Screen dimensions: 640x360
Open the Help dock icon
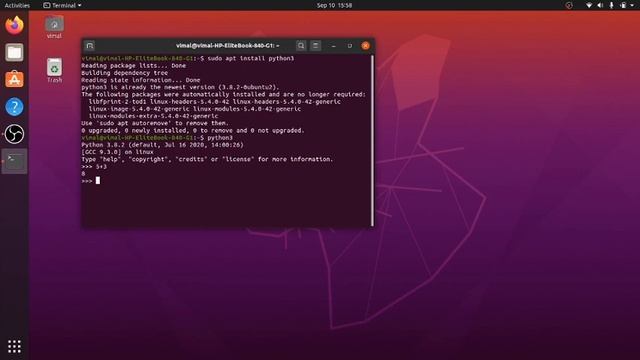click(x=14, y=107)
